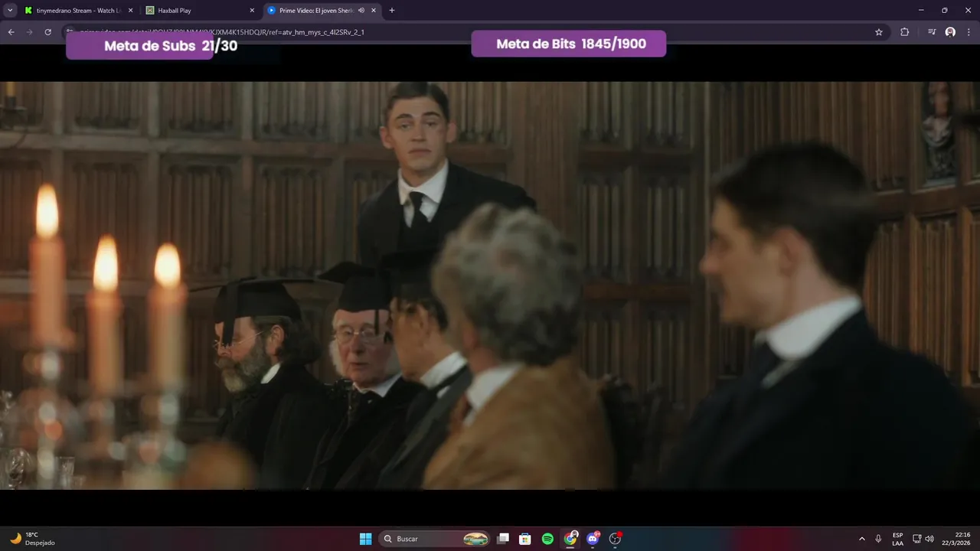Open Spotify from the taskbar

[547, 539]
